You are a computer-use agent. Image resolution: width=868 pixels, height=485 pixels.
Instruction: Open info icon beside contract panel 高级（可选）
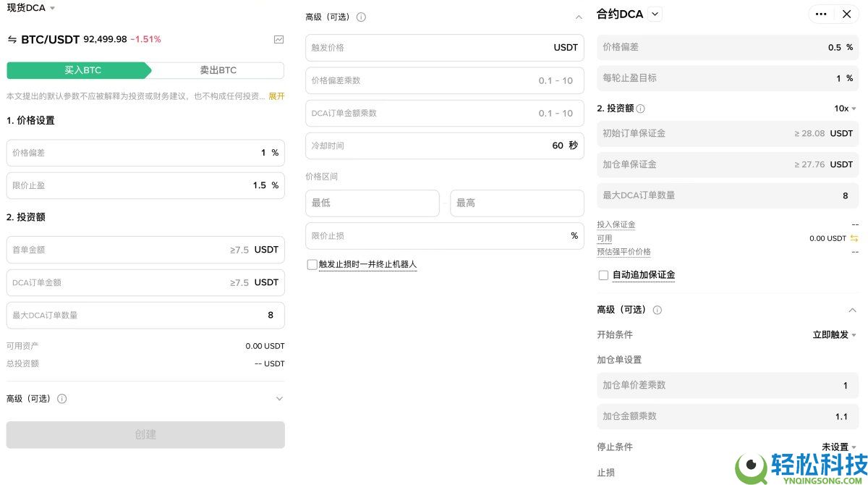657,309
